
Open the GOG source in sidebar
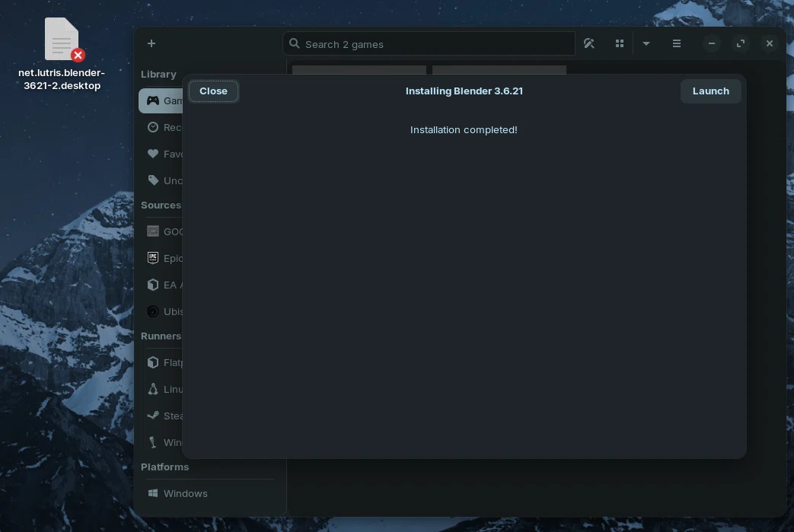click(x=161, y=231)
